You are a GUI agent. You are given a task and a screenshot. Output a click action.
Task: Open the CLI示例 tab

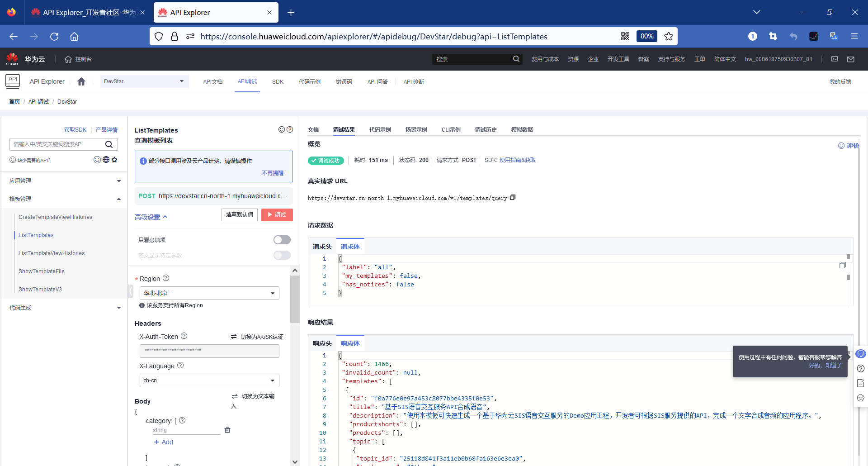451,129
